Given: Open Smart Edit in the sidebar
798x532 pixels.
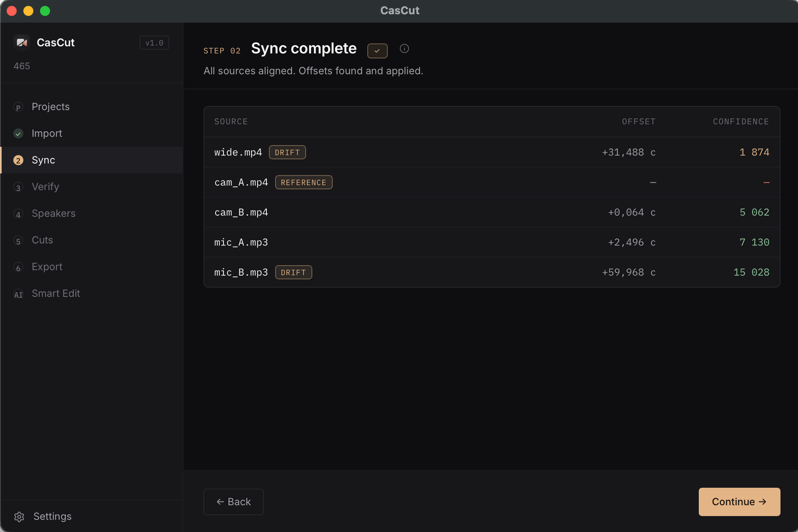Looking at the screenshot, I should click(92, 294).
